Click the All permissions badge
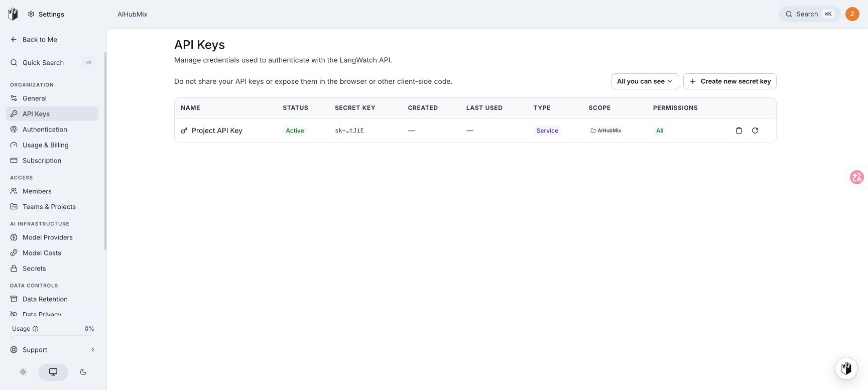The height and width of the screenshot is (390, 868). [x=660, y=131]
